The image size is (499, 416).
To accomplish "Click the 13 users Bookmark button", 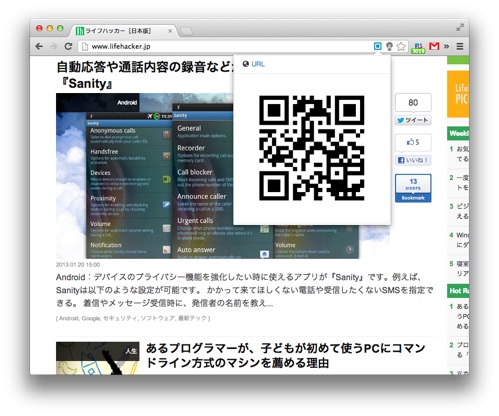I will [413, 188].
